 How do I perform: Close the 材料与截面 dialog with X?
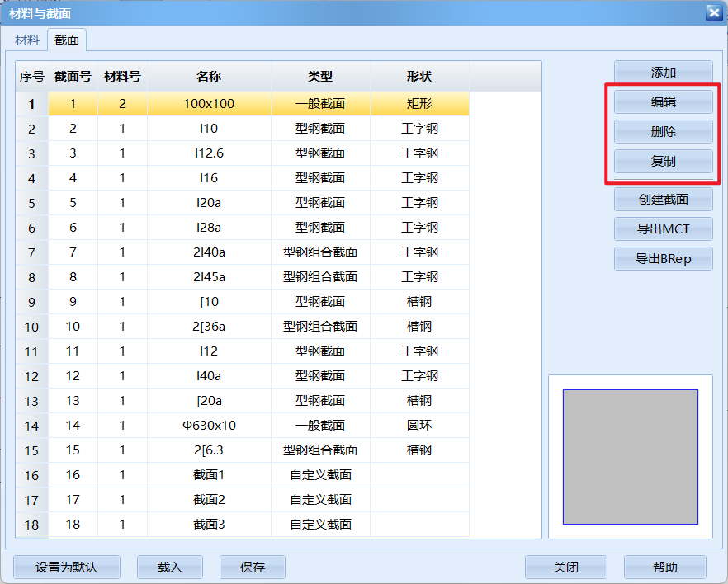click(x=713, y=12)
